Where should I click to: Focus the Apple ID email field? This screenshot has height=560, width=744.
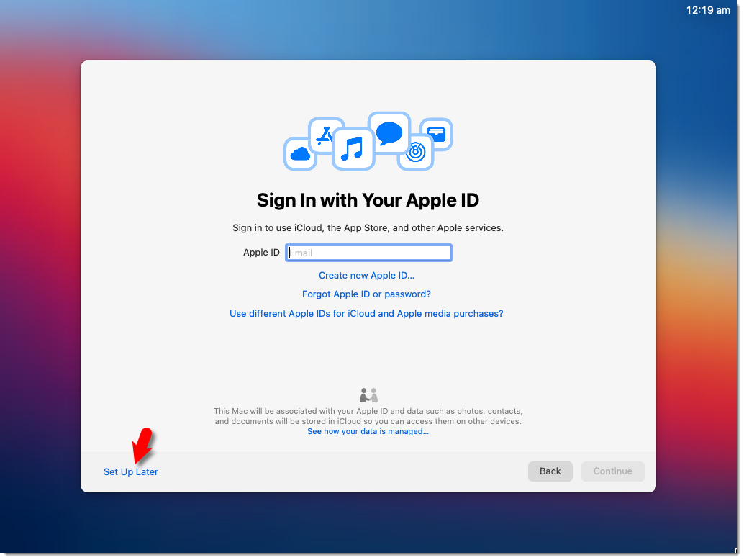click(368, 253)
